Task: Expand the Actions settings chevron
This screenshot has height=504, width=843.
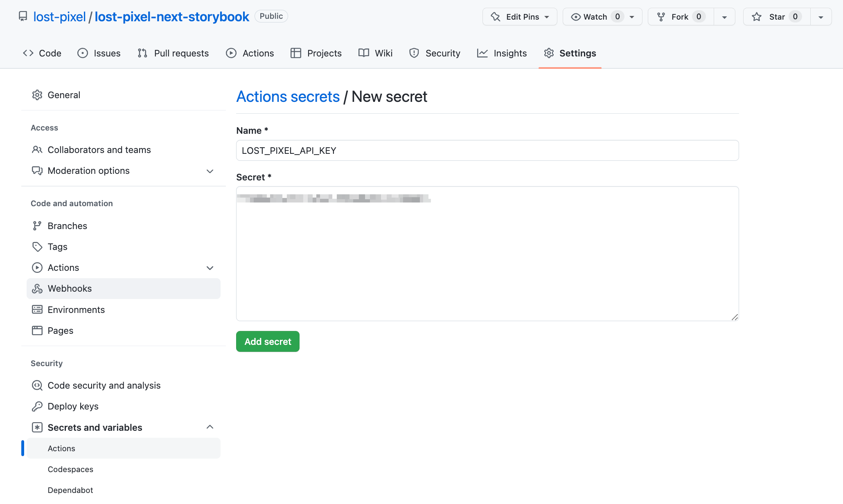Action: point(210,268)
